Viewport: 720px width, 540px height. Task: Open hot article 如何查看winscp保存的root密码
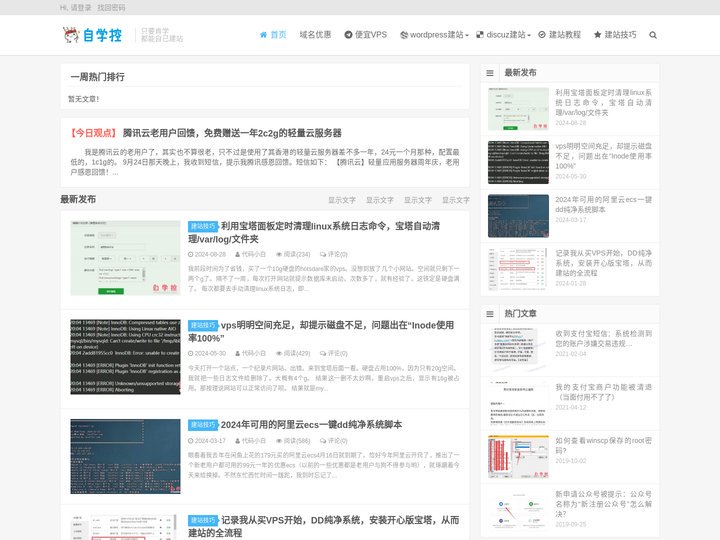603,445
